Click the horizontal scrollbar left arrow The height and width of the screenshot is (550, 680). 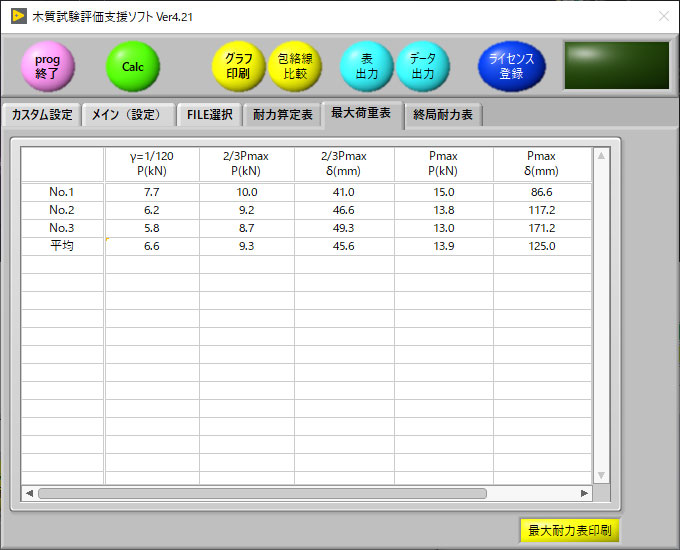[29, 493]
